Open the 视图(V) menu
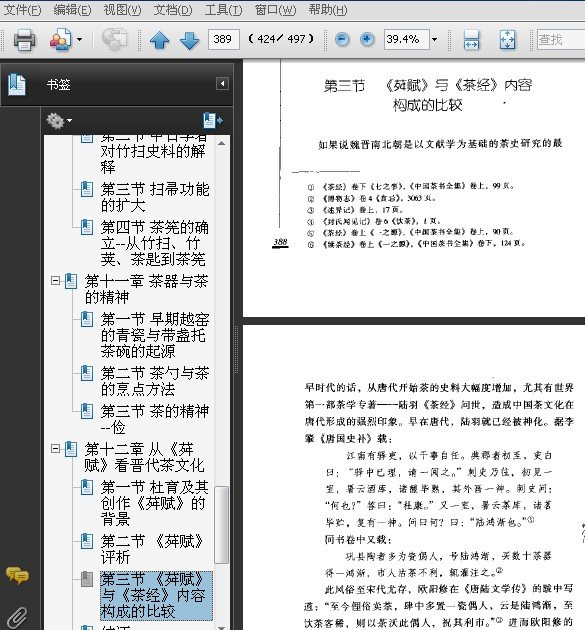585x630 pixels. tap(123, 9)
